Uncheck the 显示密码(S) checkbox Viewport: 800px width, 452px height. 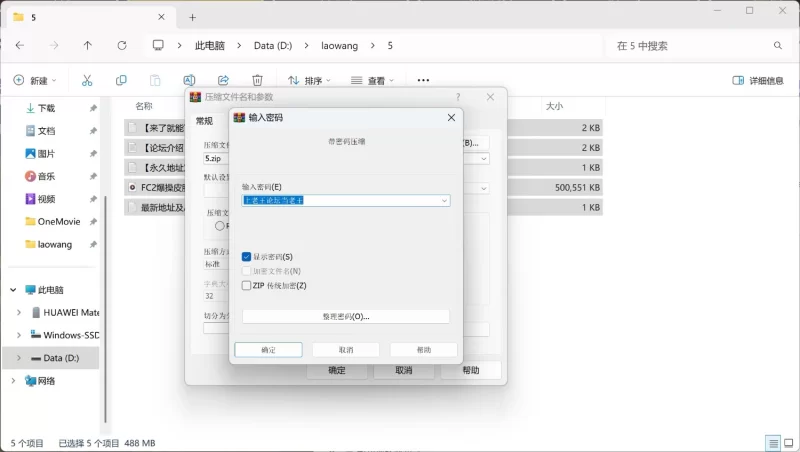point(247,257)
